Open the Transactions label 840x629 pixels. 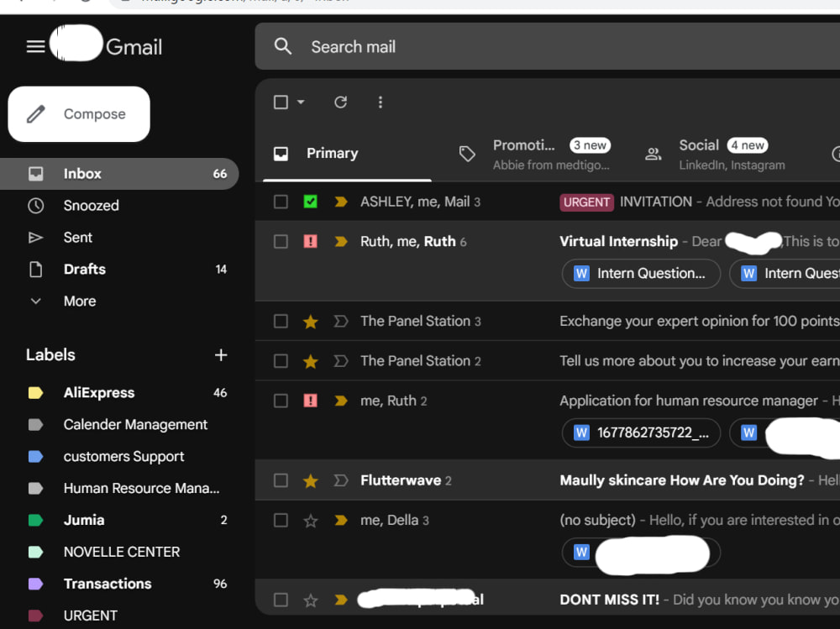click(x=119, y=584)
